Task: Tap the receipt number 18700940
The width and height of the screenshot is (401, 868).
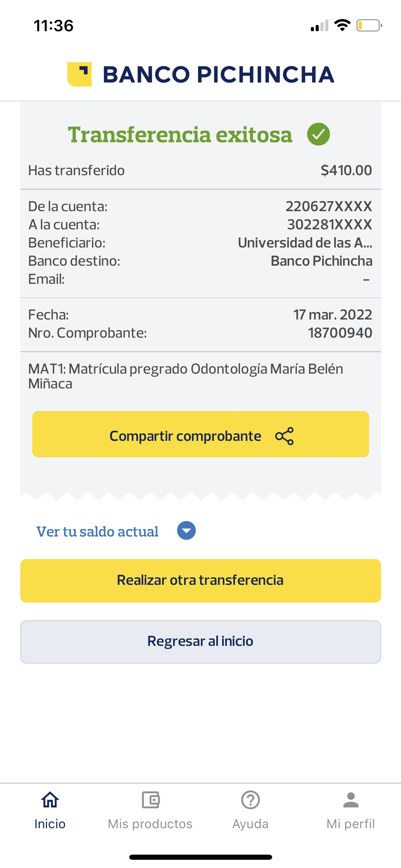Action: pyautogui.click(x=340, y=333)
